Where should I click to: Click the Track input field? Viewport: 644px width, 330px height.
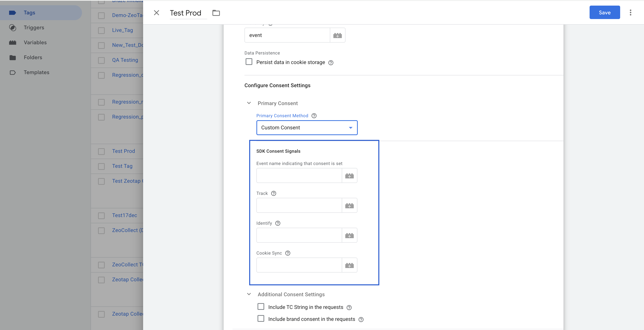[x=299, y=206]
